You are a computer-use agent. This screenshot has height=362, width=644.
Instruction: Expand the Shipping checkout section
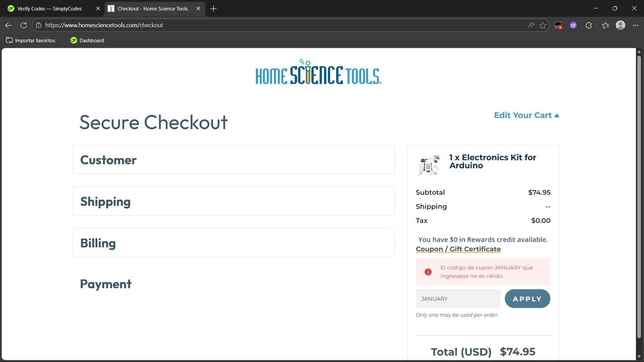click(x=234, y=201)
